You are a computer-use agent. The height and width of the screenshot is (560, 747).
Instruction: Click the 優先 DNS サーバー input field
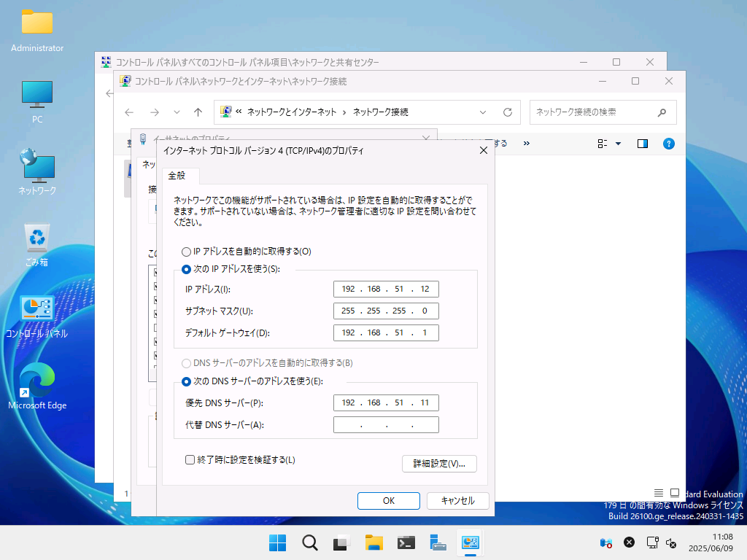(x=386, y=402)
